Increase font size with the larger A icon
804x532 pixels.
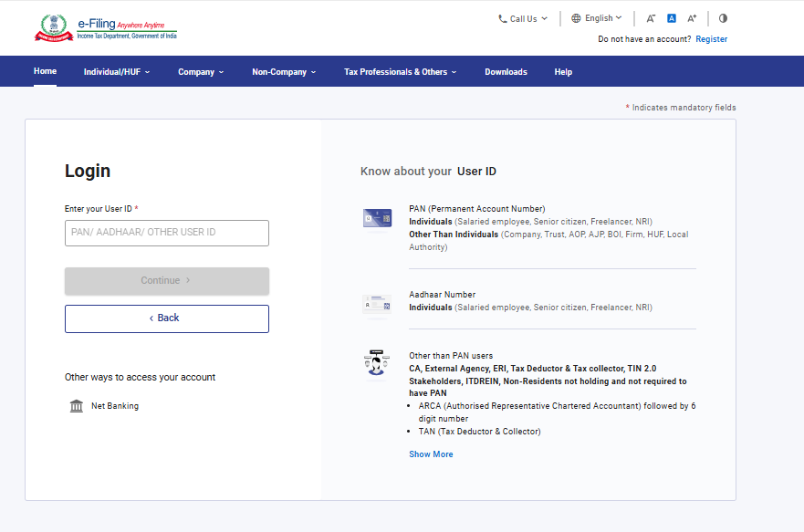(x=692, y=18)
